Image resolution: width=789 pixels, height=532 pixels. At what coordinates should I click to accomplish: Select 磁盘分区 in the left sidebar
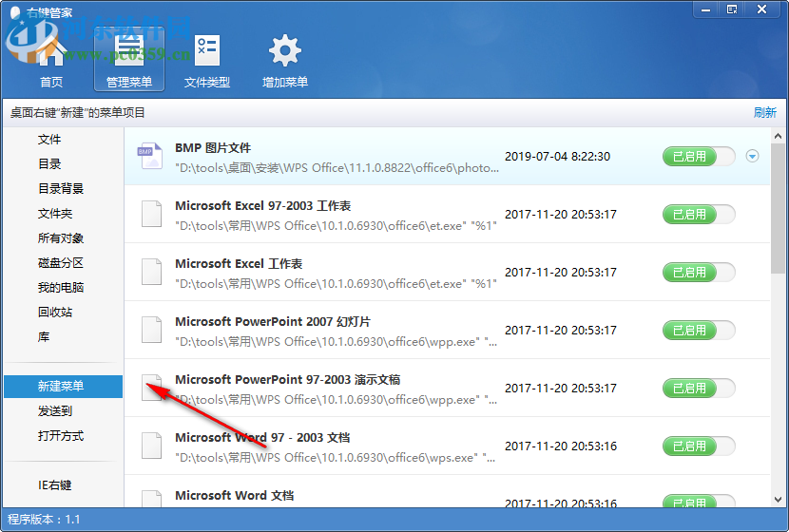tap(61, 262)
